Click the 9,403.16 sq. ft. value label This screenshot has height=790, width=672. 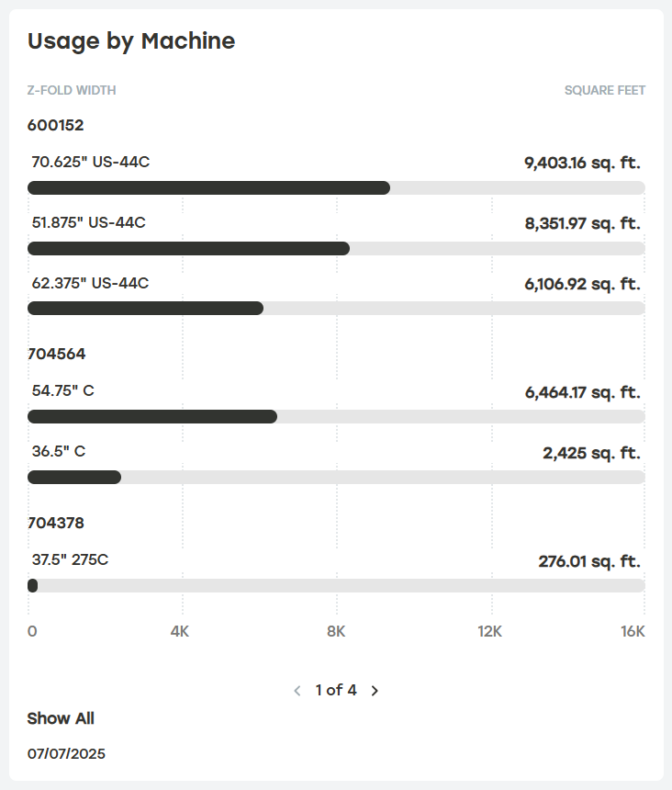(x=584, y=162)
